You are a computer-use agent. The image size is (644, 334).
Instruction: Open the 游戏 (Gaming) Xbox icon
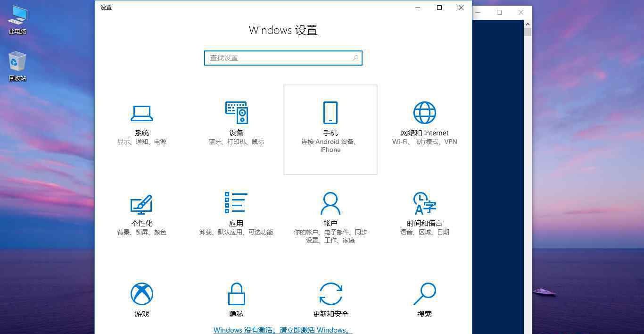coord(141,294)
